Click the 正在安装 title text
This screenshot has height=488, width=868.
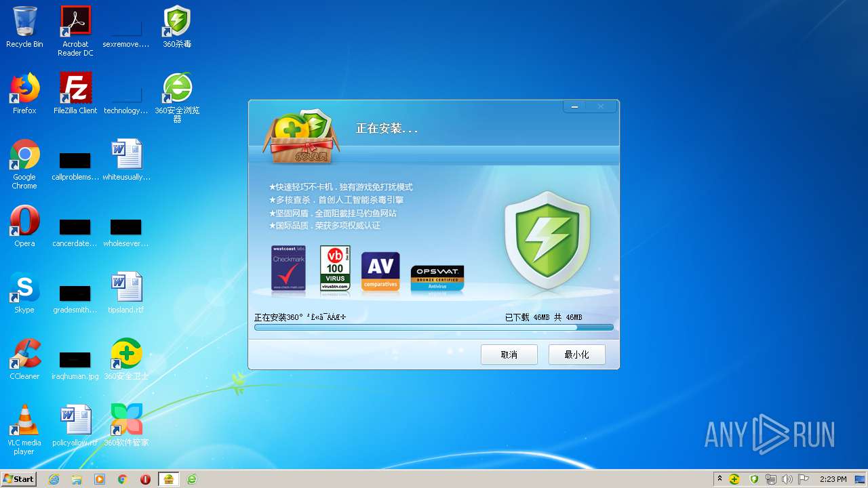coord(387,128)
